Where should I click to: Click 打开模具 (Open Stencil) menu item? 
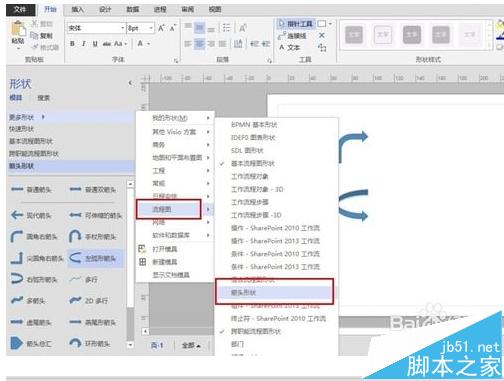(x=175, y=249)
